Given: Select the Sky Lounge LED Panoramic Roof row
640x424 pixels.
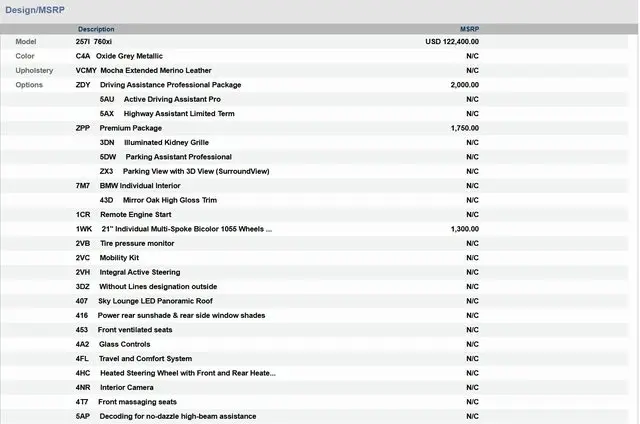Looking at the screenshot, I should point(158,301).
